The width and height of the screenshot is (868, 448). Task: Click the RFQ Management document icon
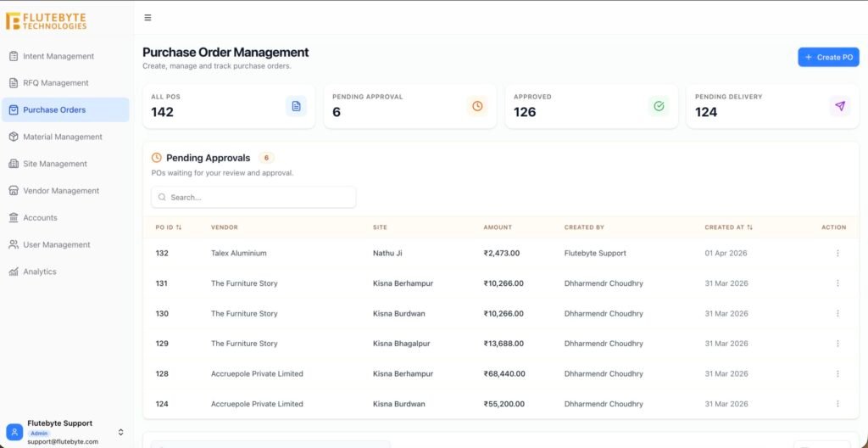pyautogui.click(x=14, y=83)
